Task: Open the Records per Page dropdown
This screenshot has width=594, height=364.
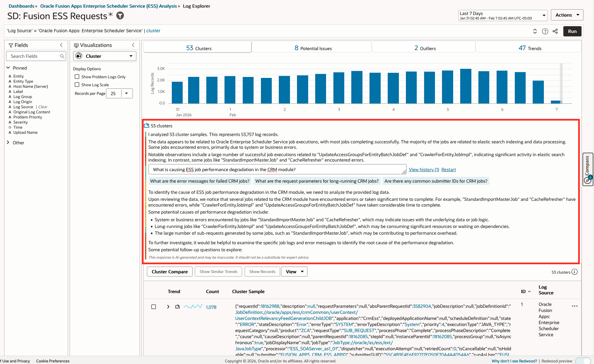Action: click(127, 93)
